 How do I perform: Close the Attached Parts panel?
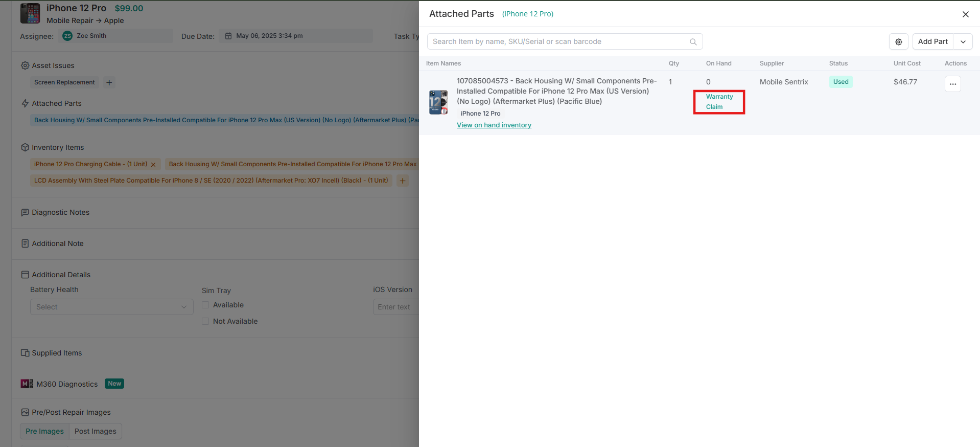(965, 14)
